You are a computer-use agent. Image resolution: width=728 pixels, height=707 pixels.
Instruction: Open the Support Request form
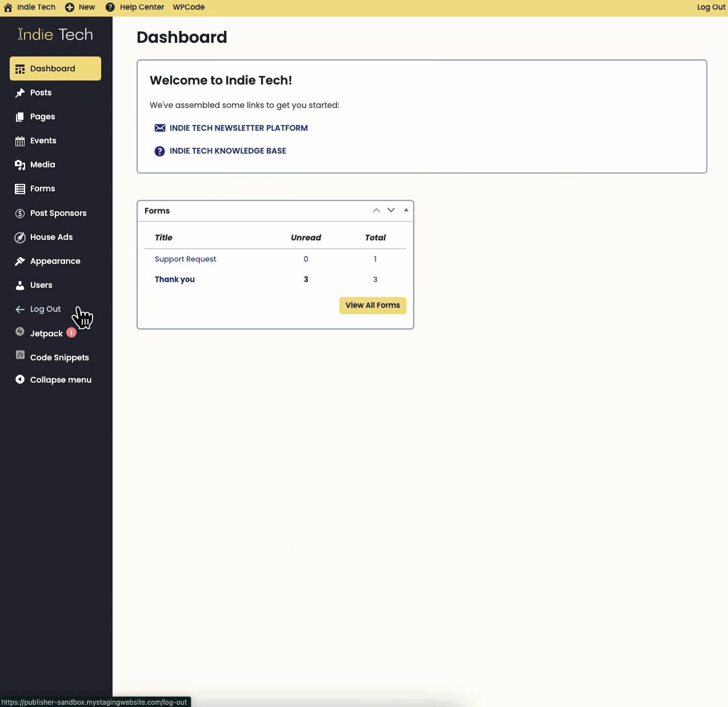coord(186,259)
